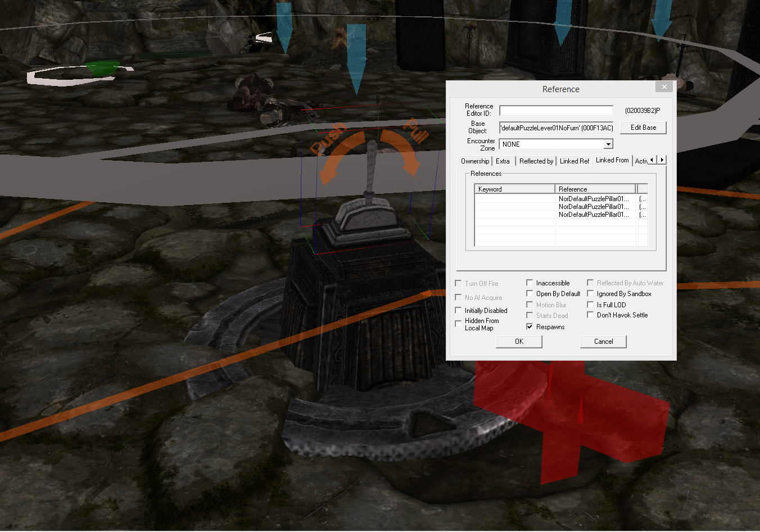Sort by the Reference column header

click(595, 189)
